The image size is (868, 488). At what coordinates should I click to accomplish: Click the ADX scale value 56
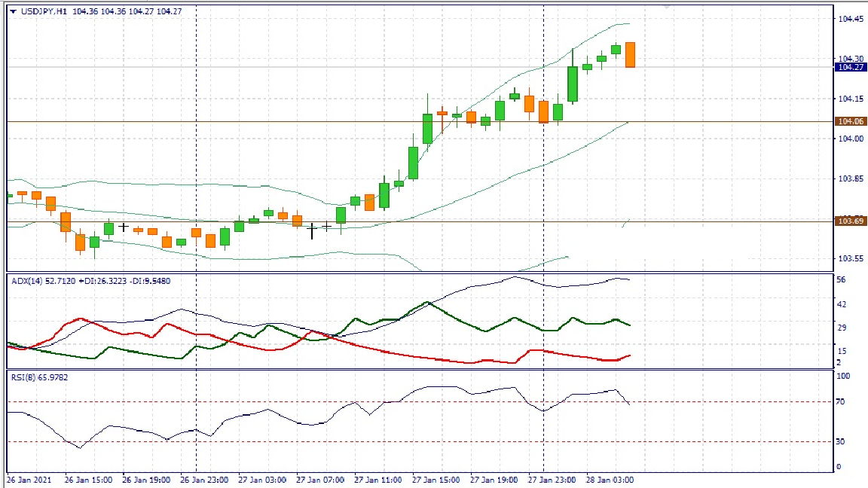click(842, 280)
